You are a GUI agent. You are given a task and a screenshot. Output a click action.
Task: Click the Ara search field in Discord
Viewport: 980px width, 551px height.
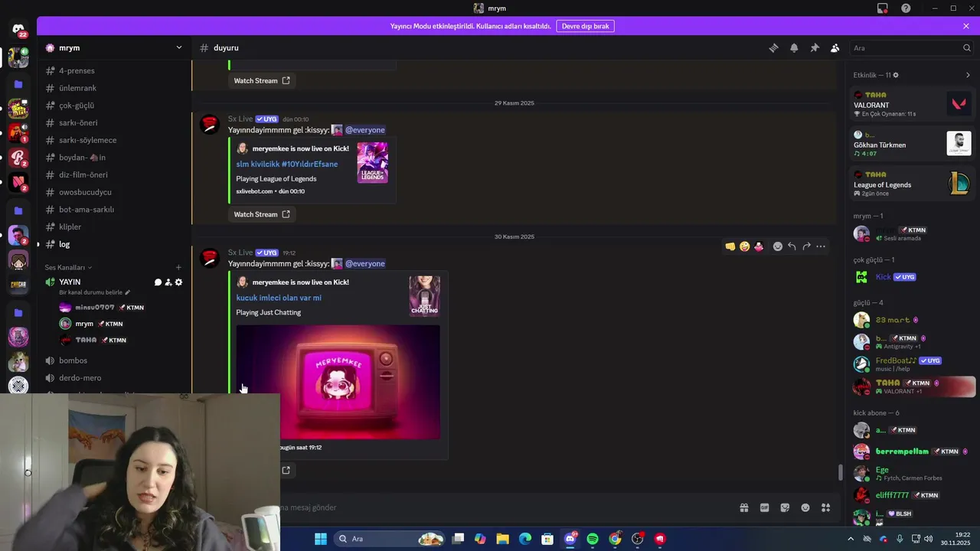(x=911, y=47)
